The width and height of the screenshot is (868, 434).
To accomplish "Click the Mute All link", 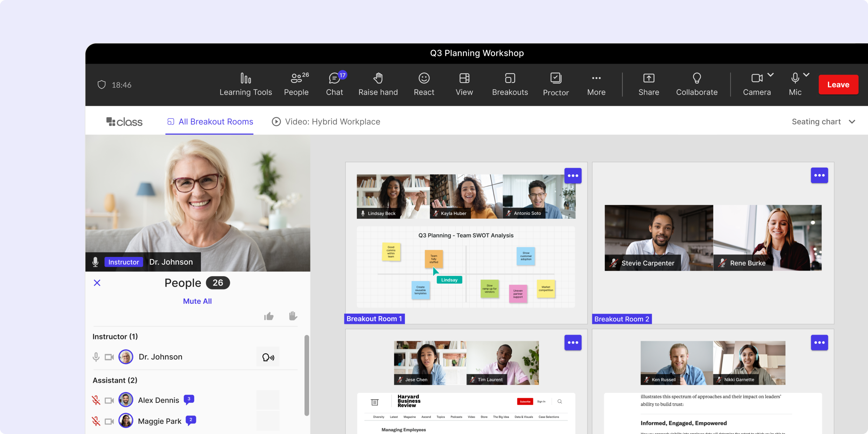I will point(197,301).
